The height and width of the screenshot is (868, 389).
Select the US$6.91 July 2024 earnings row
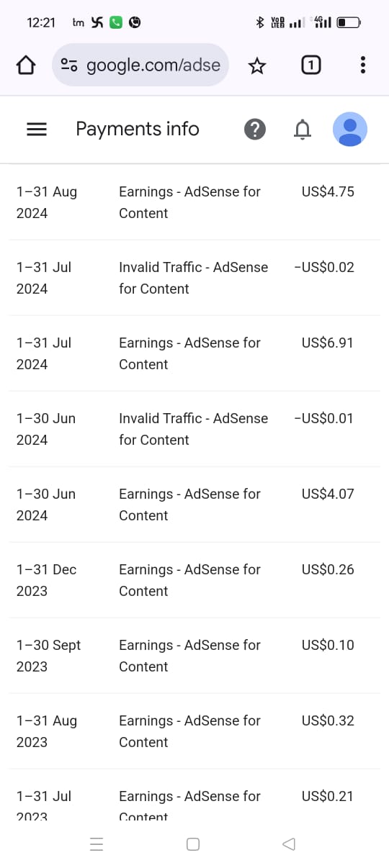point(194,353)
